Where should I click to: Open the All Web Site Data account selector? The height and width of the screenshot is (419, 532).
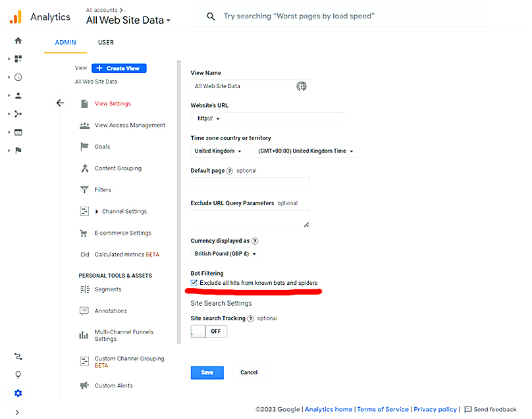point(128,20)
